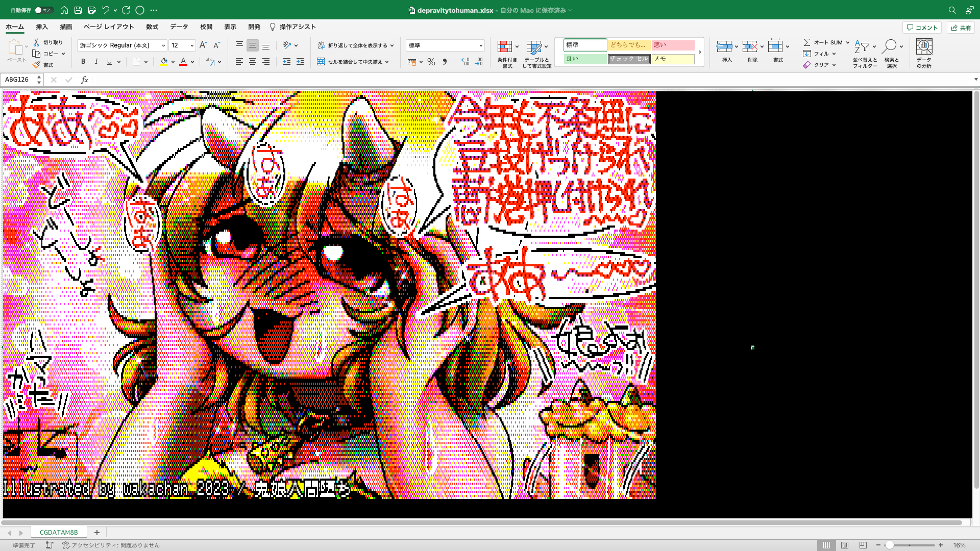Toggle Underline formatting
This screenshot has width=980, height=551.
click(109, 62)
